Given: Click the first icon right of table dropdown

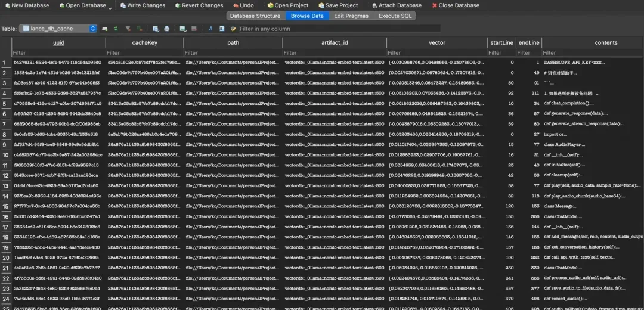Looking at the screenshot, I should 105,29.
